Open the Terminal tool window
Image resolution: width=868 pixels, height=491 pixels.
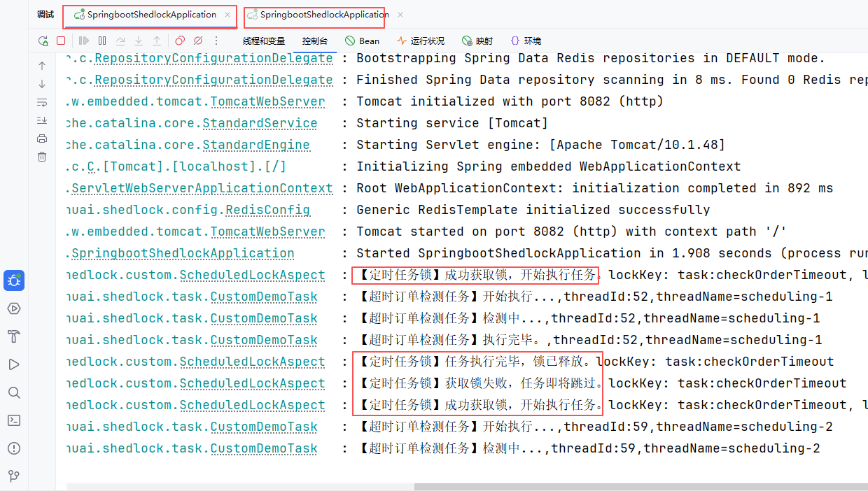click(x=14, y=420)
